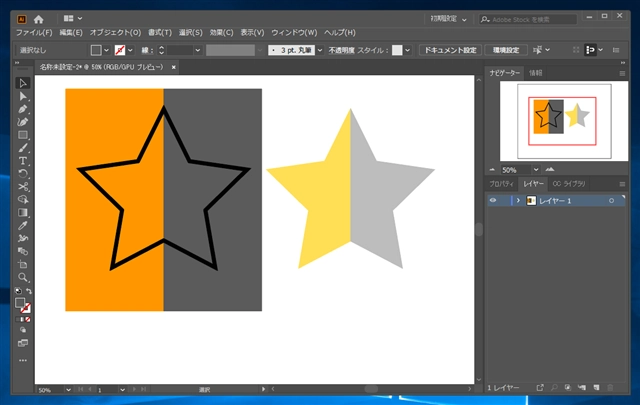This screenshot has width=640, height=405.
Task: Select the Symbol Sprayer tool
Action: pos(23,238)
